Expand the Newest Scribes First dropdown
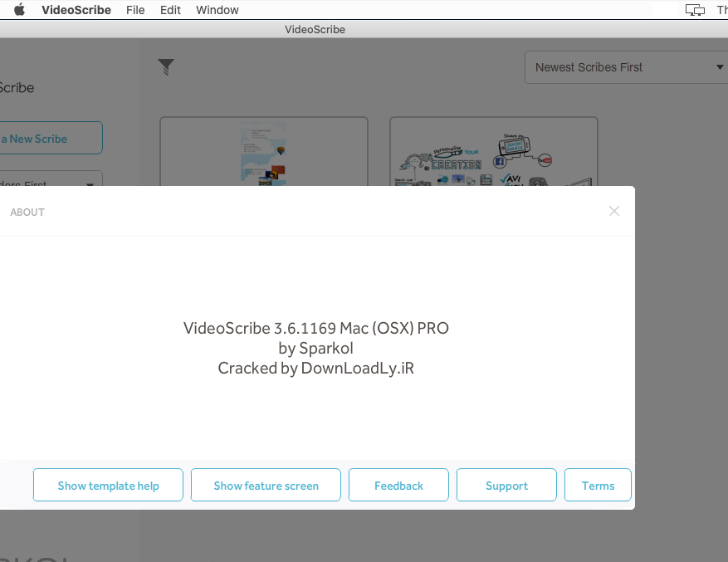 627,67
